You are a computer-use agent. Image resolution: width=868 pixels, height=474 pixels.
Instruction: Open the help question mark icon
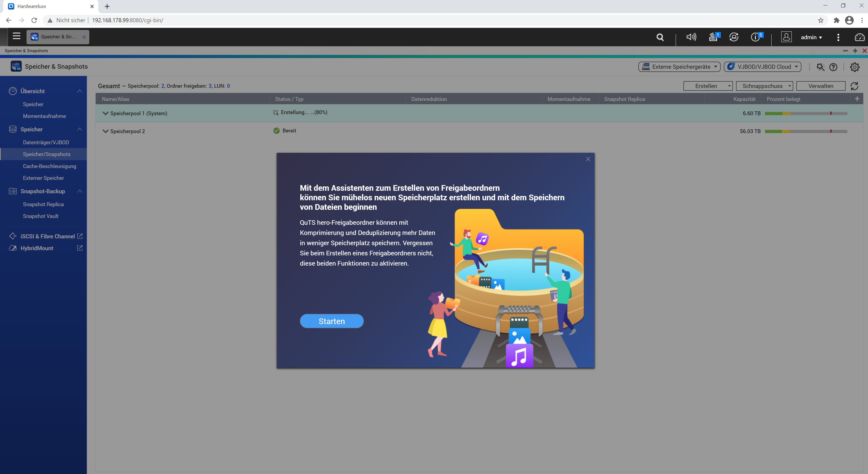click(833, 67)
